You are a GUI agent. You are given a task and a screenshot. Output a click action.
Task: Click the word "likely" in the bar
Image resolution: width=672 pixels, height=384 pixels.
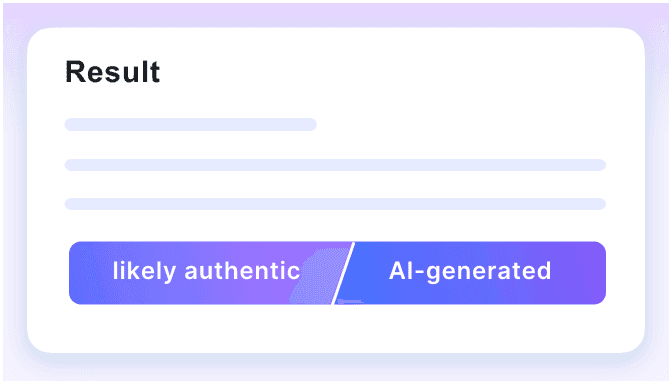click(144, 271)
